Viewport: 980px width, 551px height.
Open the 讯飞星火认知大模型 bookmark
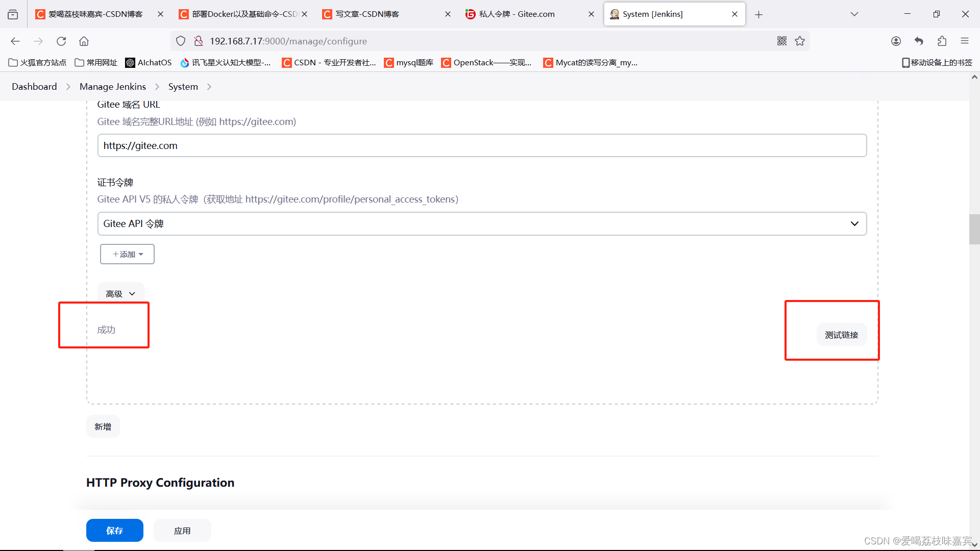(x=226, y=63)
